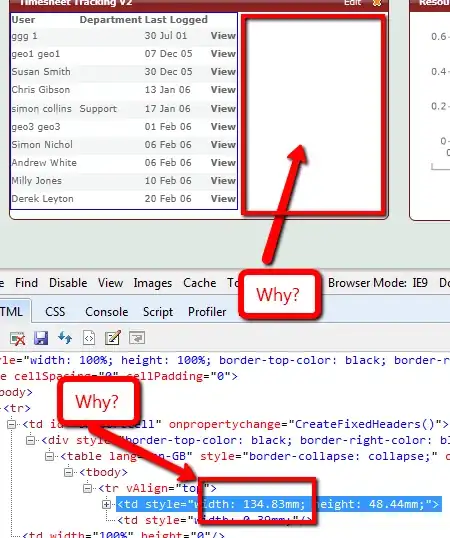The width and height of the screenshot is (450, 538).
Task: Click the clear browser cache icon with red X
Action: (17, 338)
